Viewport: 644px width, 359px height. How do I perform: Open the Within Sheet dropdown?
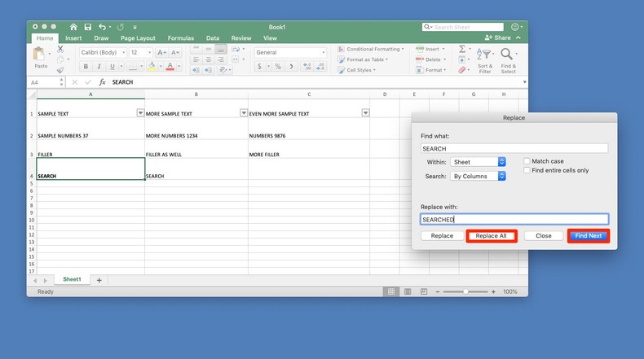(479, 162)
